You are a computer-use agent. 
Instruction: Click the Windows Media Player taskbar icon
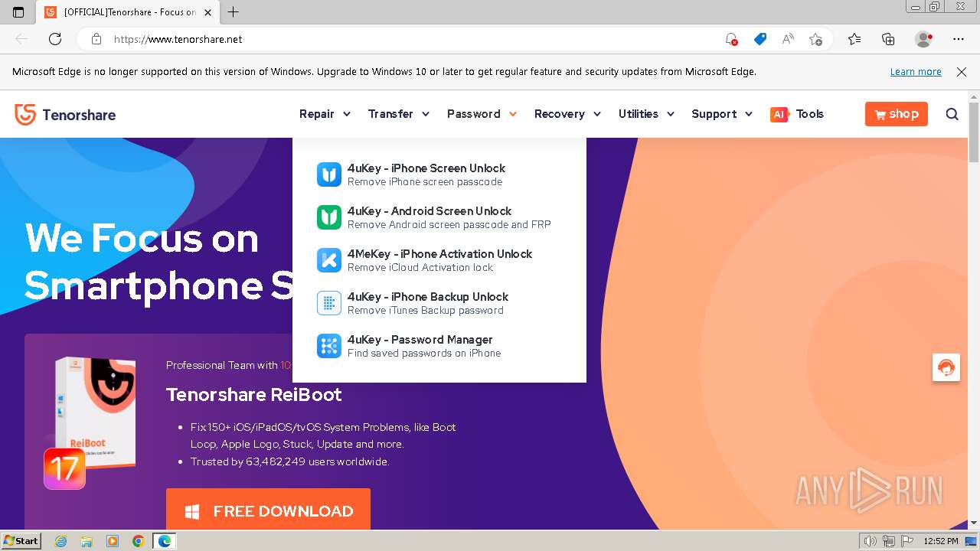113,541
